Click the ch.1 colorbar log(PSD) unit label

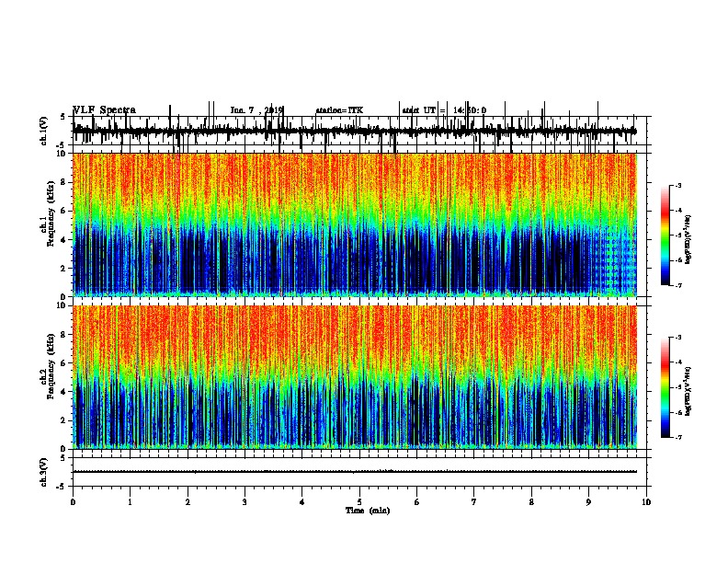click(x=688, y=239)
